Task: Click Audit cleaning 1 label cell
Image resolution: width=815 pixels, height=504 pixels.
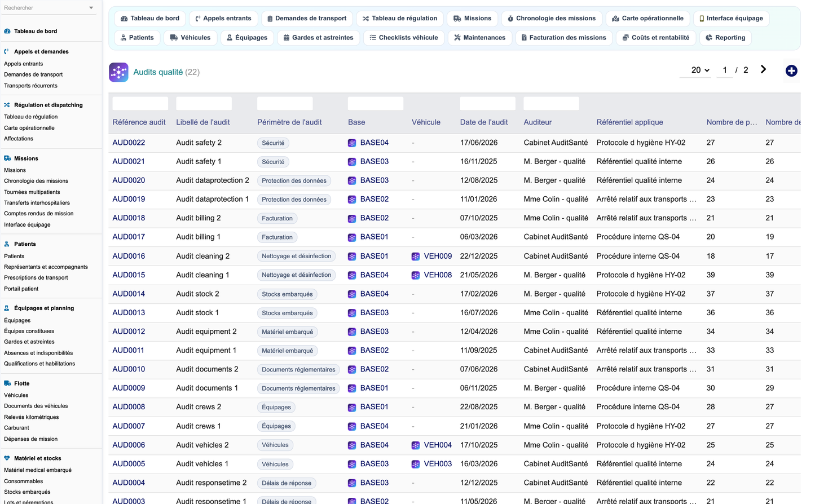Action: (202, 275)
